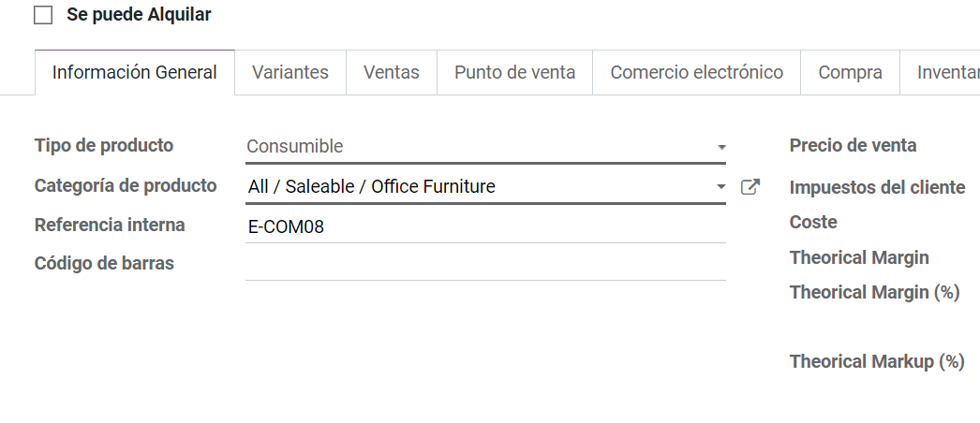Click the Precio de venta label
This screenshot has width=980, height=423.
[x=853, y=145]
